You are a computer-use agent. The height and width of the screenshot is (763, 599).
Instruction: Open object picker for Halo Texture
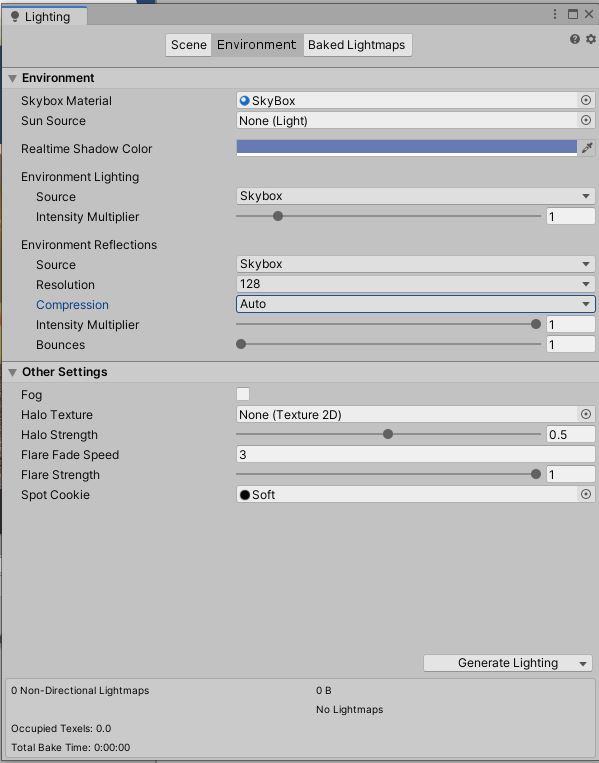pyautogui.click(x=586, y=414)
